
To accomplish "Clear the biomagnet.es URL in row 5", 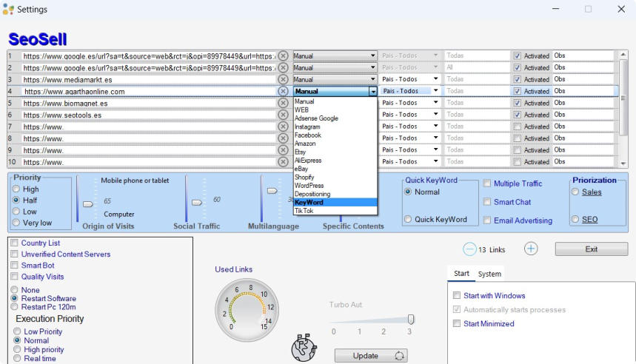I will 283,103.
